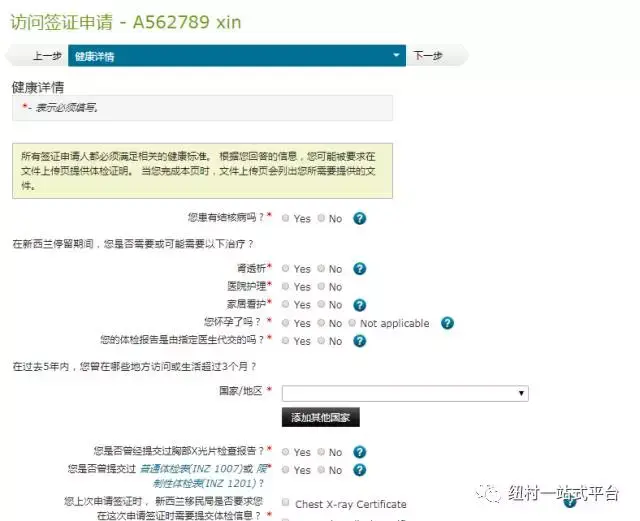Select No for 肾透析
Viewport: 640px width, 521px height.
pyautogui.click(x=321, y=268)
